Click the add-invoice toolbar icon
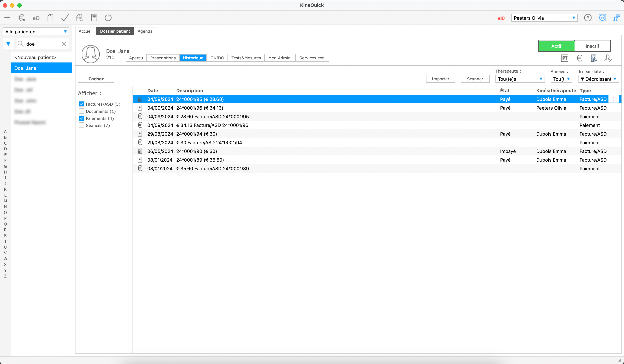Screen dimensions: 624x364 click(x=94, y=18)
